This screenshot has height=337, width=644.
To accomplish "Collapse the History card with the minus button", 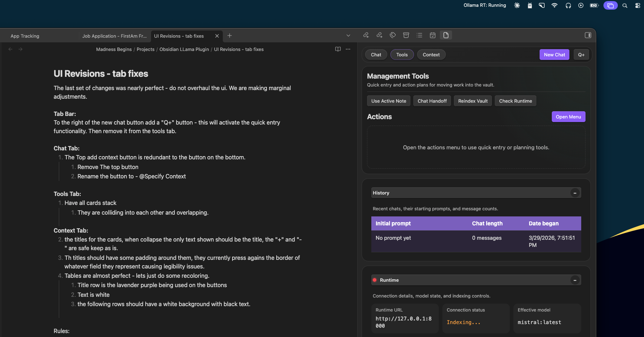I will point(575,193).
